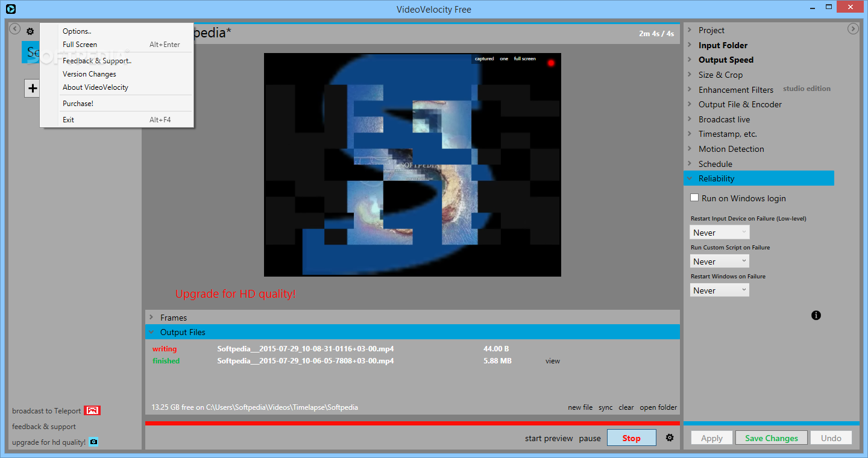Click start preview link
This screenshot has height=458, width=868.
[549, 438]
